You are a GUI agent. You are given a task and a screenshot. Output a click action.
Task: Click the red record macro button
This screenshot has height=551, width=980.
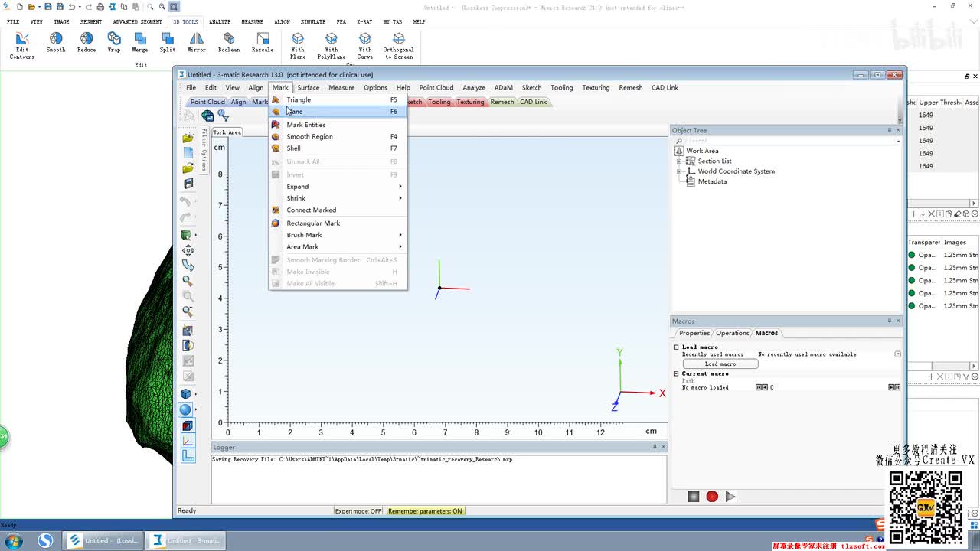712,497
